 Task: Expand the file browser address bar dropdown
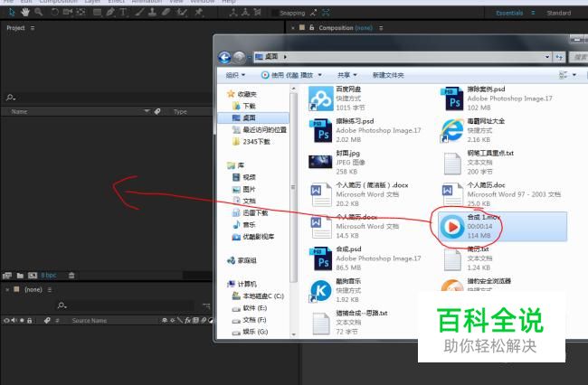click(547, 57)
